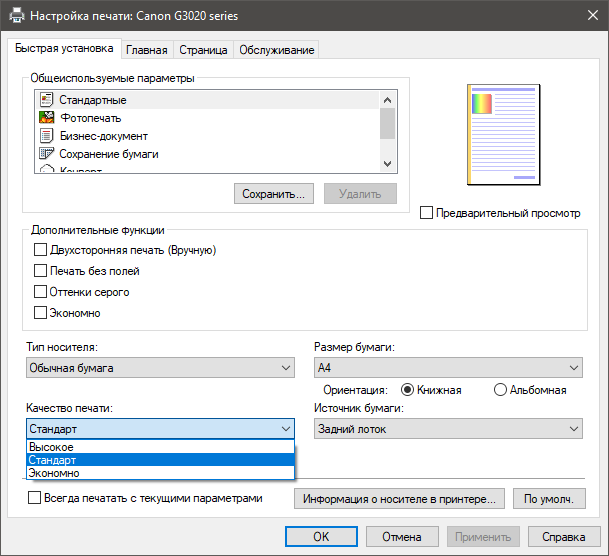Choose Экономно in print quality list

pos(160,473)
